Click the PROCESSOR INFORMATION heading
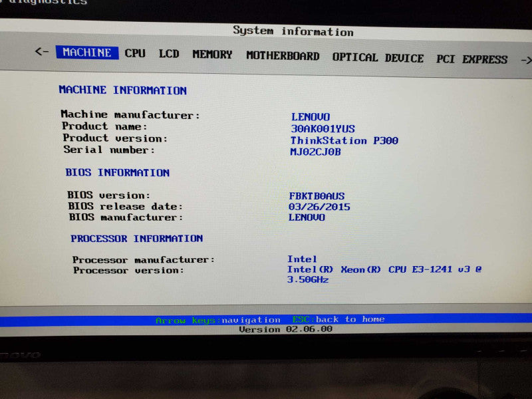 pos(137,239)
